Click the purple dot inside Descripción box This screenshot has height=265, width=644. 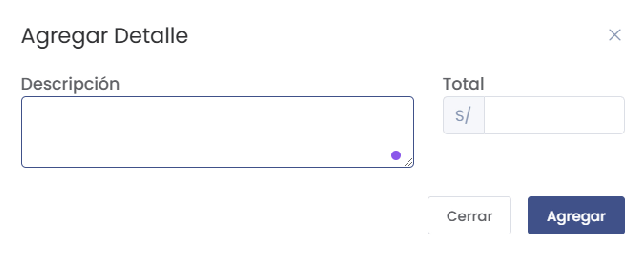[396, 155]
